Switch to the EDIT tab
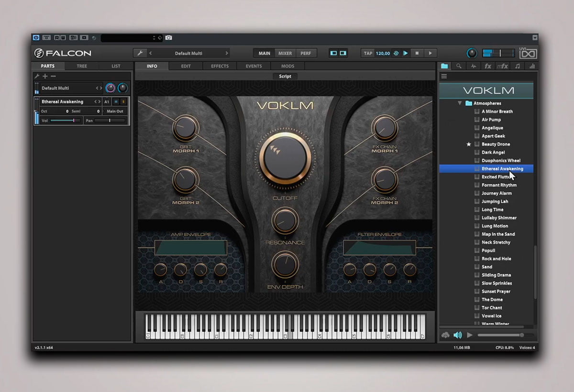 pos(186,66)
